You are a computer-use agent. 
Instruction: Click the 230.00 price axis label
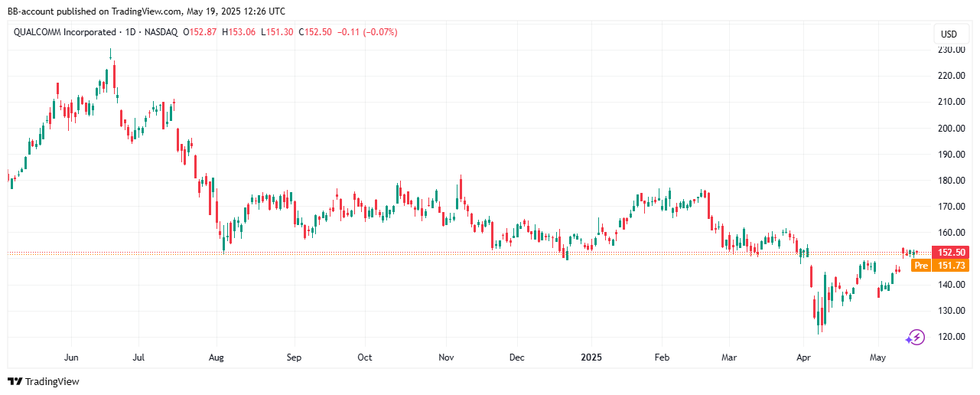(x=952, y=50)
